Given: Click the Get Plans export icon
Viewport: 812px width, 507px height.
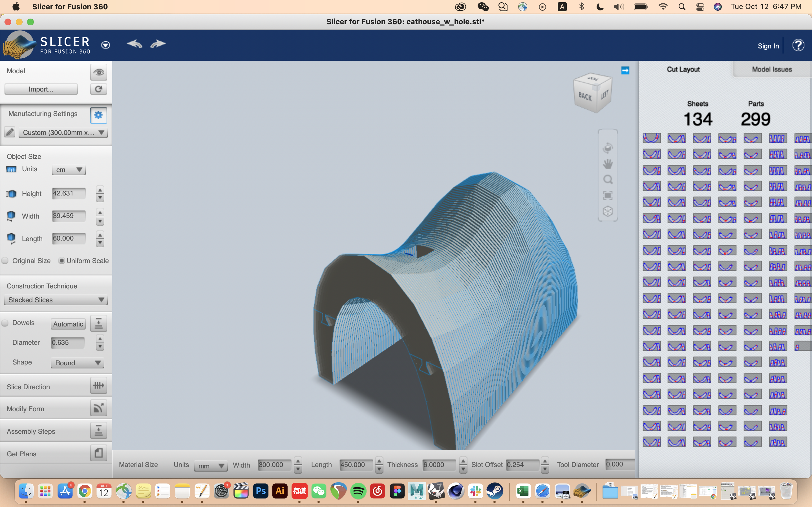Looking at the screenshot, I should 98,453.
